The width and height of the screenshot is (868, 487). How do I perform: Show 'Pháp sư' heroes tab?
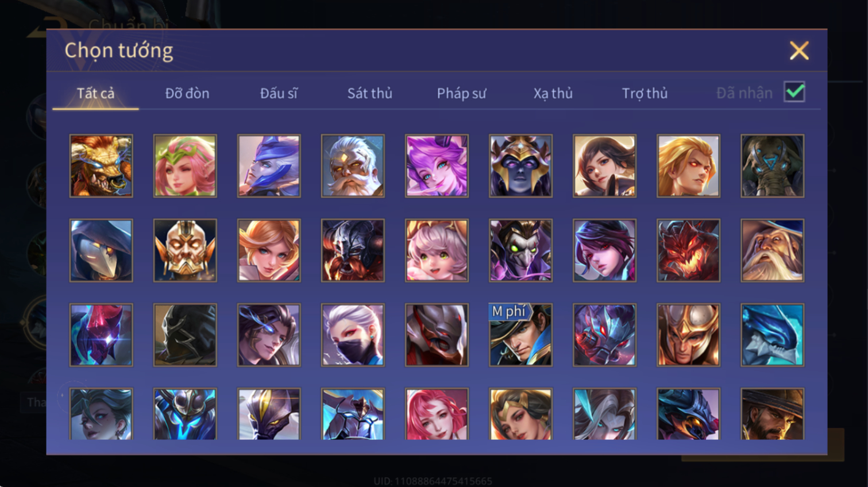pyautogui.click(x=461, y=93)
